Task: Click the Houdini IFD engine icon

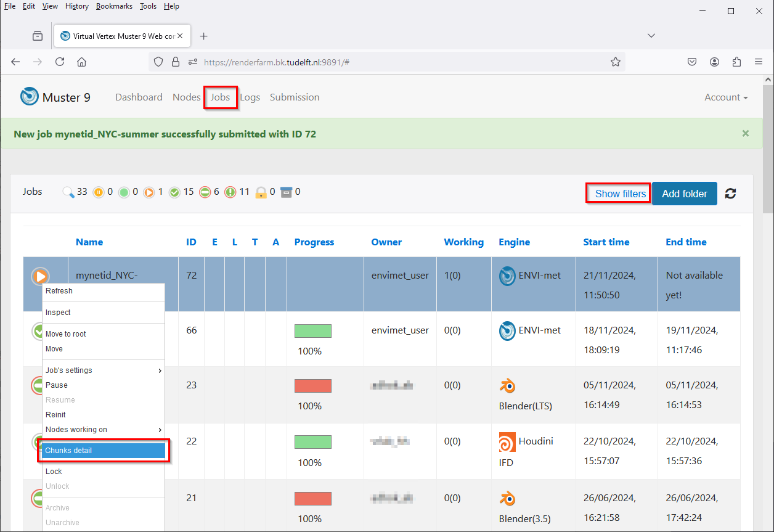Action: (x=507, y=441)
